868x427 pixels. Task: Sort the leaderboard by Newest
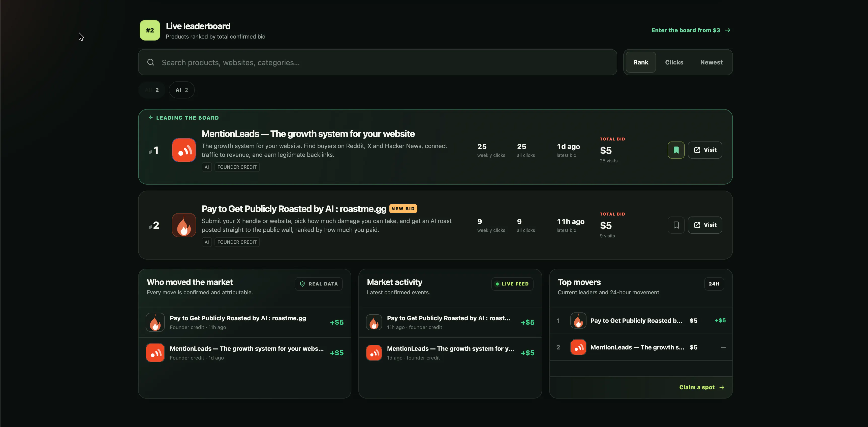[x=711, y=62]
